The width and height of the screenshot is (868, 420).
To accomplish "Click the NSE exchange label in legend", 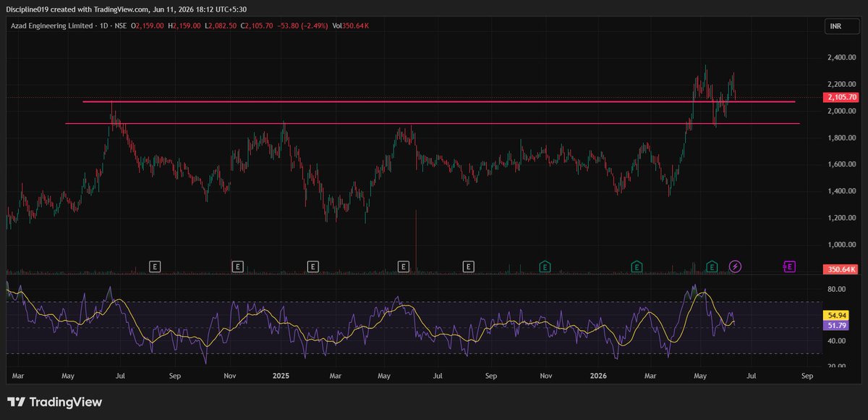I will click(x=121, y=25).
